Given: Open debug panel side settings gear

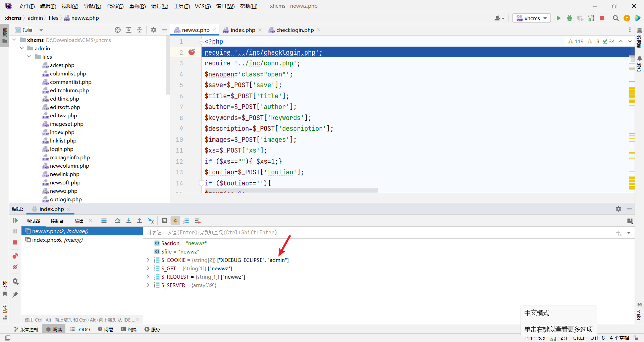Looking at the screenshot, I should [x=15, y=281].
